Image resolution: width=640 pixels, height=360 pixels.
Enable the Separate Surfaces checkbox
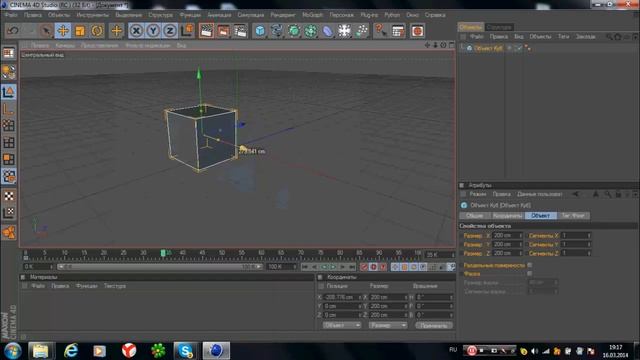[x=529, y=265]
